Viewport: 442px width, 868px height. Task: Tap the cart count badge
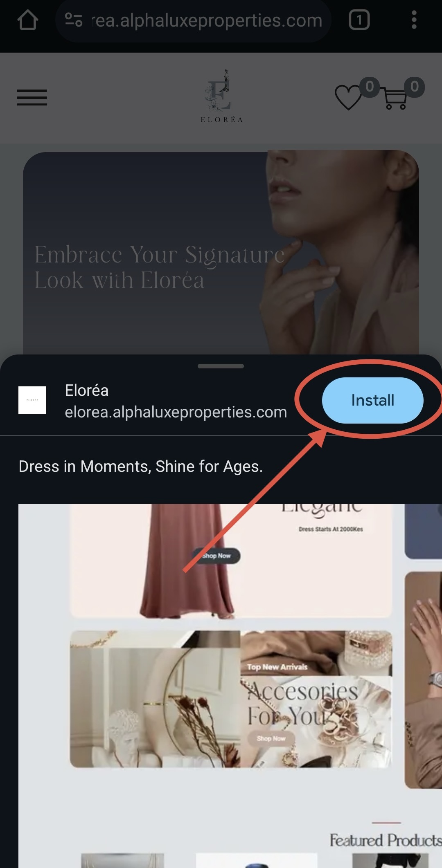pos(414,87)
